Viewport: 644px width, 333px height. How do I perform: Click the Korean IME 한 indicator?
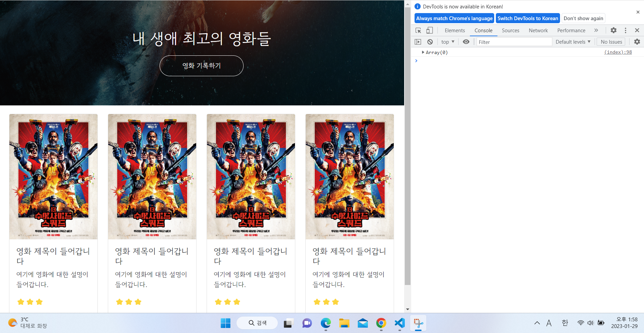[x=565, y=323]
